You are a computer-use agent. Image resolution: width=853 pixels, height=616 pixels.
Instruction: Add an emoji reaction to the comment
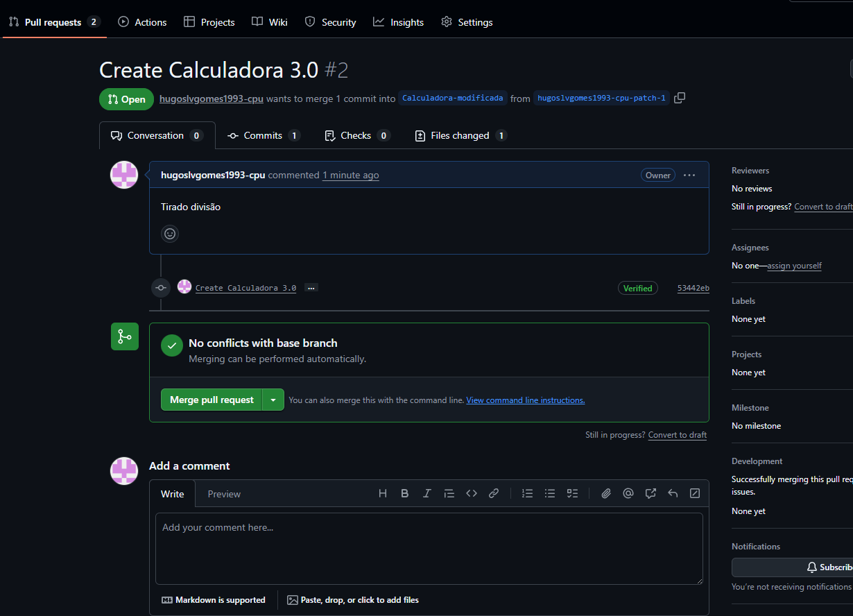(170, 234)
